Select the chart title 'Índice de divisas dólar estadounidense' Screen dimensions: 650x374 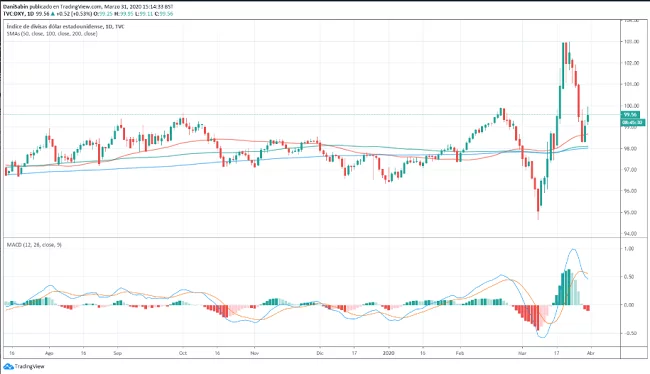click(x=54, y=27)
